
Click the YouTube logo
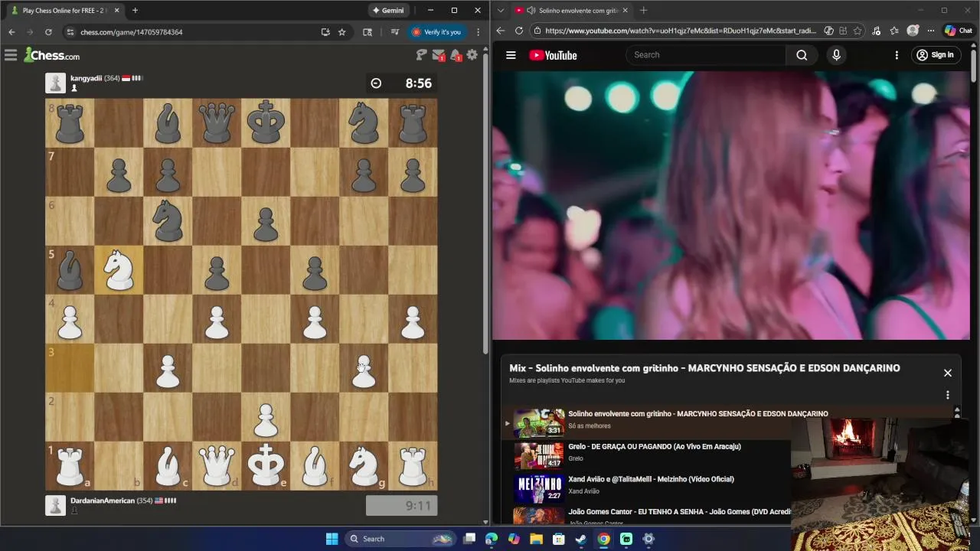tap(553, 55)
